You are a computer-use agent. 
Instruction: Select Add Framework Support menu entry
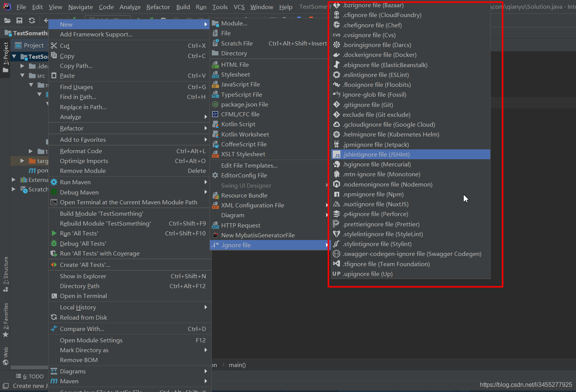tap(130, 34)
